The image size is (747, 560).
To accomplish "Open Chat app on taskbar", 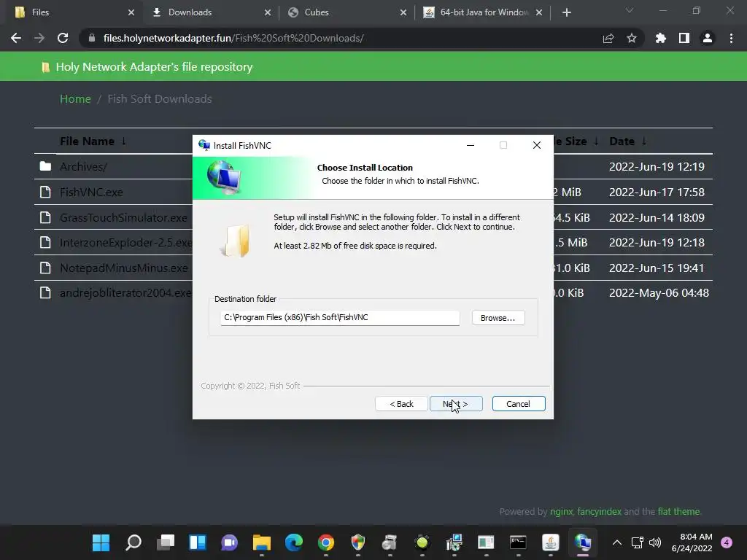I will 229,542.
